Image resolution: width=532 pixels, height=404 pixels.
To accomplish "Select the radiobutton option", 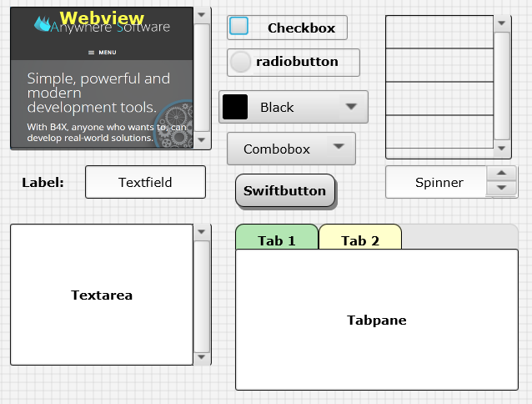I will (240, 62).
